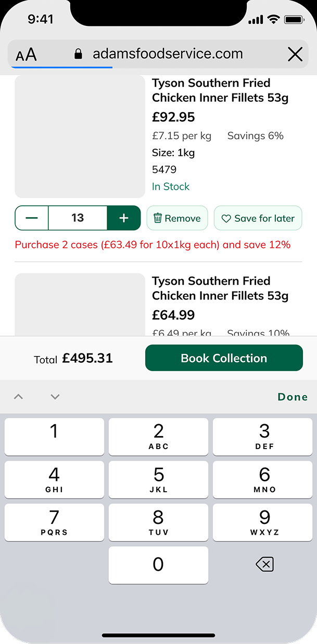Dismiss keyboard with Done

(x=293, y=397)
